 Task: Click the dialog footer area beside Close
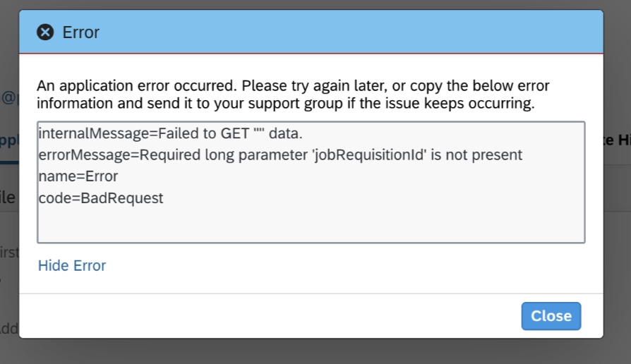(x=270, y=316)
